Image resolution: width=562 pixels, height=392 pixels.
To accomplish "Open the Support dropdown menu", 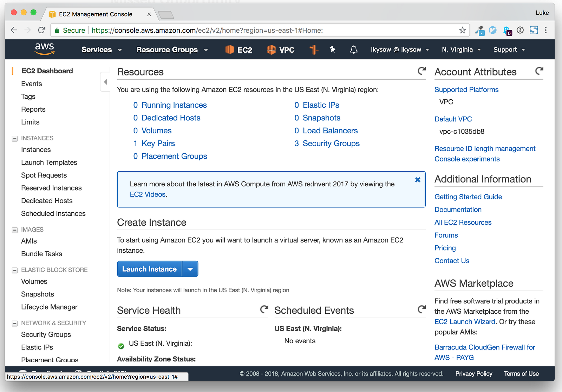I will (x=509, y=50).
